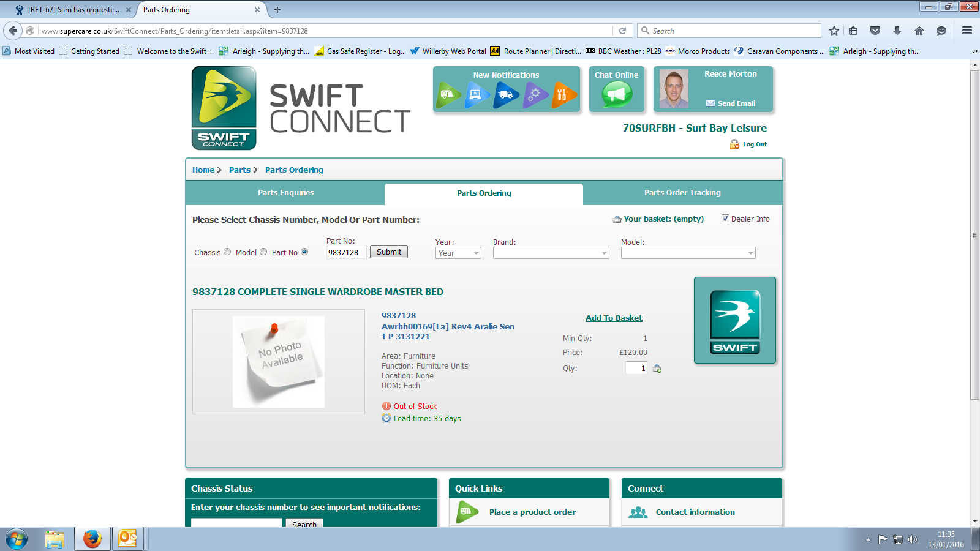The image size is (980, 551).
Task: Go to Home in the breadcrumb
Action: pyautogui.click(x=203, y=170)
